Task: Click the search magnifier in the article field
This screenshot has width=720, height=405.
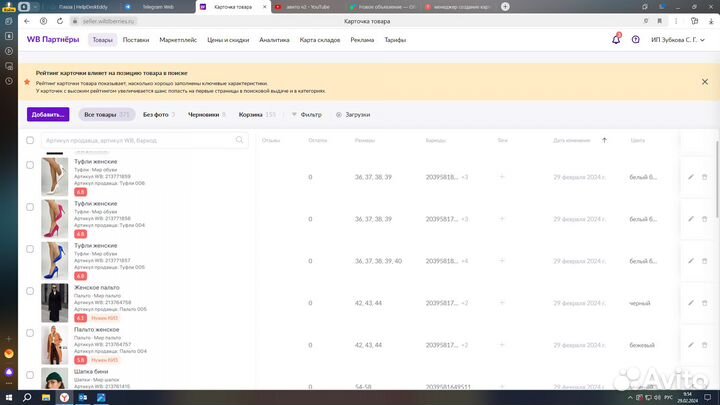Action: pyautogui.click(x=240, y=140)
